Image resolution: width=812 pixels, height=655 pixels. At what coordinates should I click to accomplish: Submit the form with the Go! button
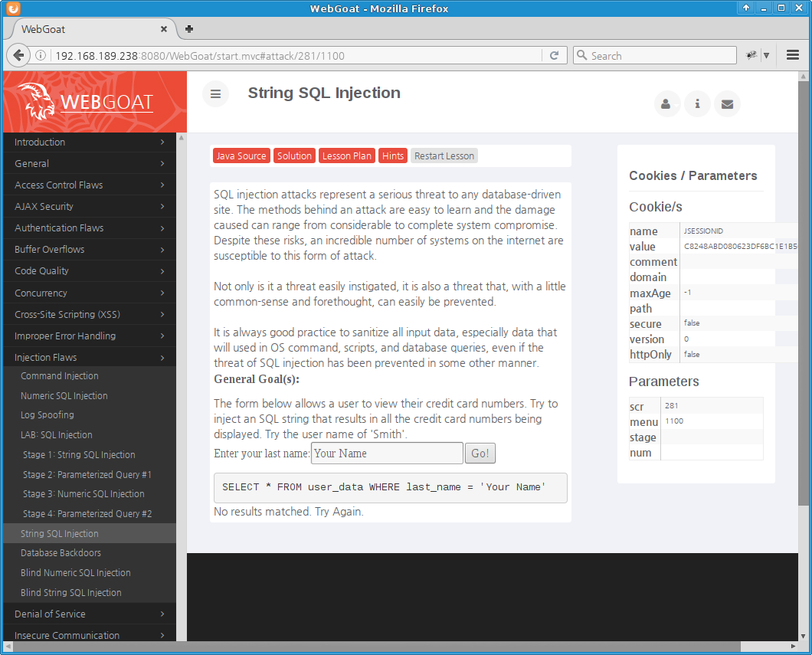pos(480,454)
